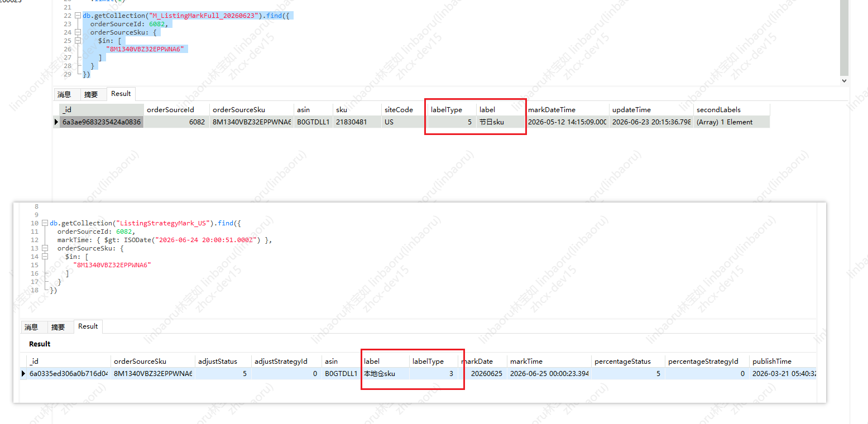Select the markTime cell 2026-06-25 00:00:23
The image size is (868, 424).
click(x=549, y=374)
